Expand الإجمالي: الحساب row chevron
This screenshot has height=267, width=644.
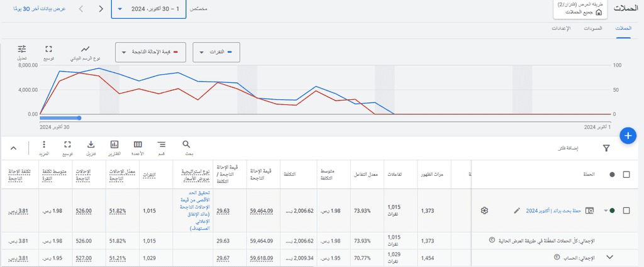(610, 257)
